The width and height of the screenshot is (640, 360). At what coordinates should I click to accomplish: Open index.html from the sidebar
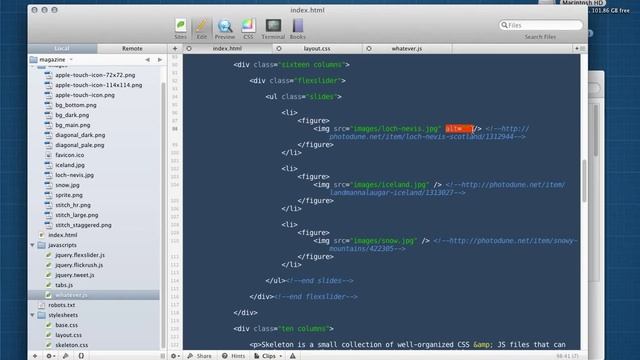click(62, 235)
